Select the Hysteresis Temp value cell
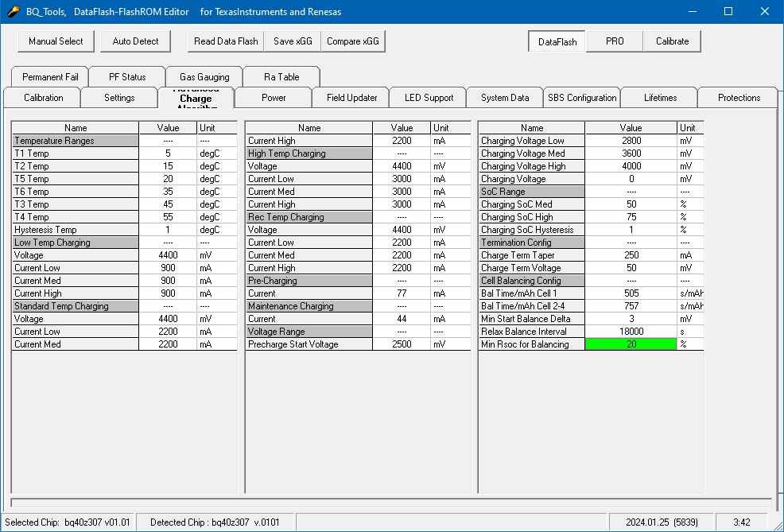This screenshot has width=784, height=532. (168, 230)
